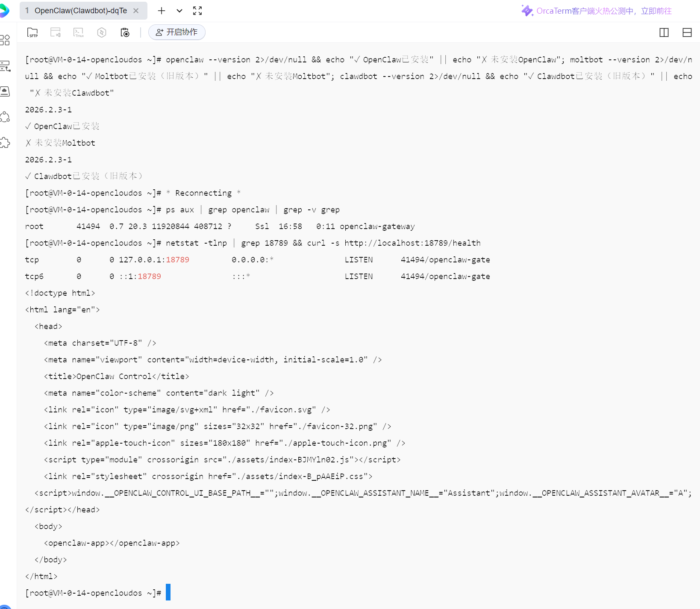The width and height of the screenshot is (700, 609).
Task: Click the 开启协作 collaboration button
Action: coord(177,32)
